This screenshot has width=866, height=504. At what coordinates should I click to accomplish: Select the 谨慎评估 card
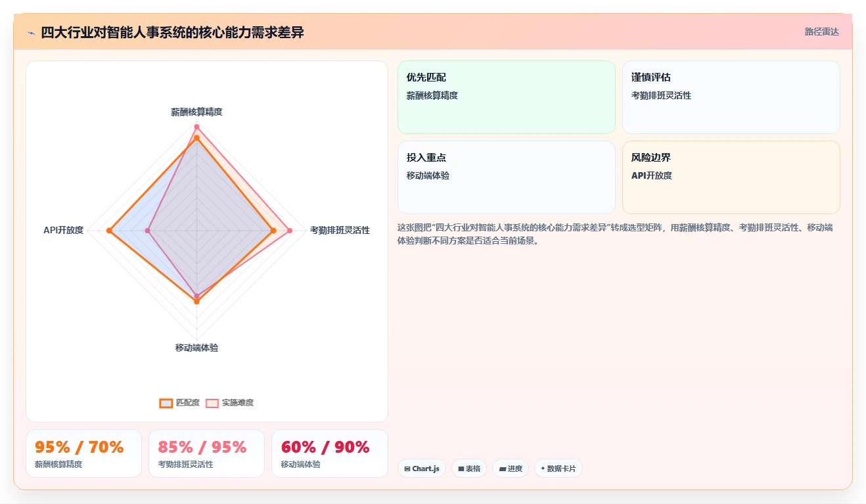[x=731, y=97]
